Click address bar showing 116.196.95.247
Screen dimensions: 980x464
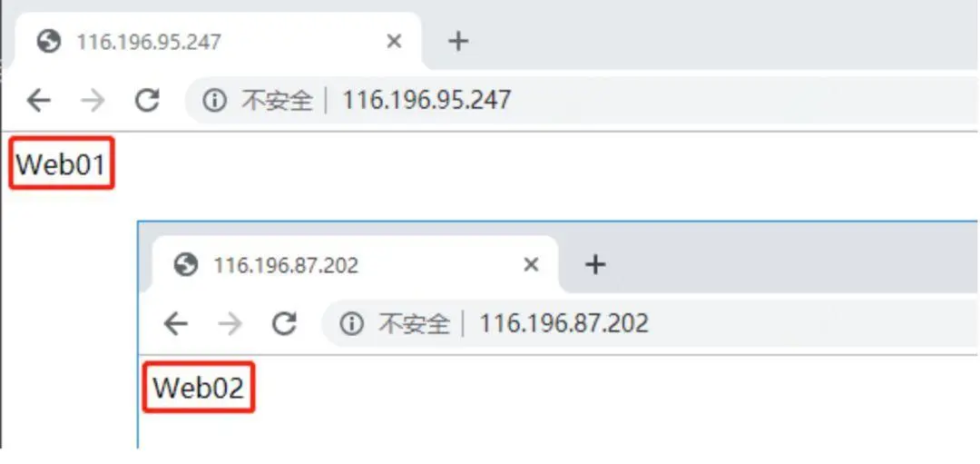click(582, 100)
